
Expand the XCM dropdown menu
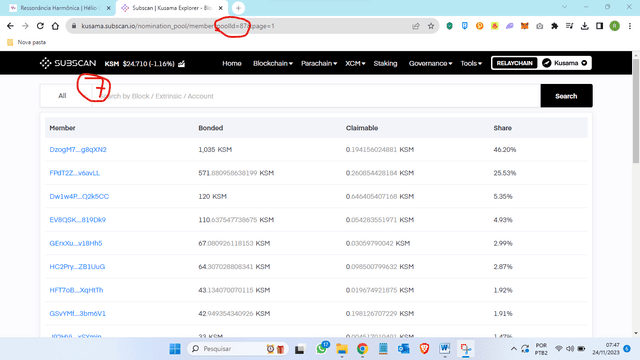click(x=355, y=63)
